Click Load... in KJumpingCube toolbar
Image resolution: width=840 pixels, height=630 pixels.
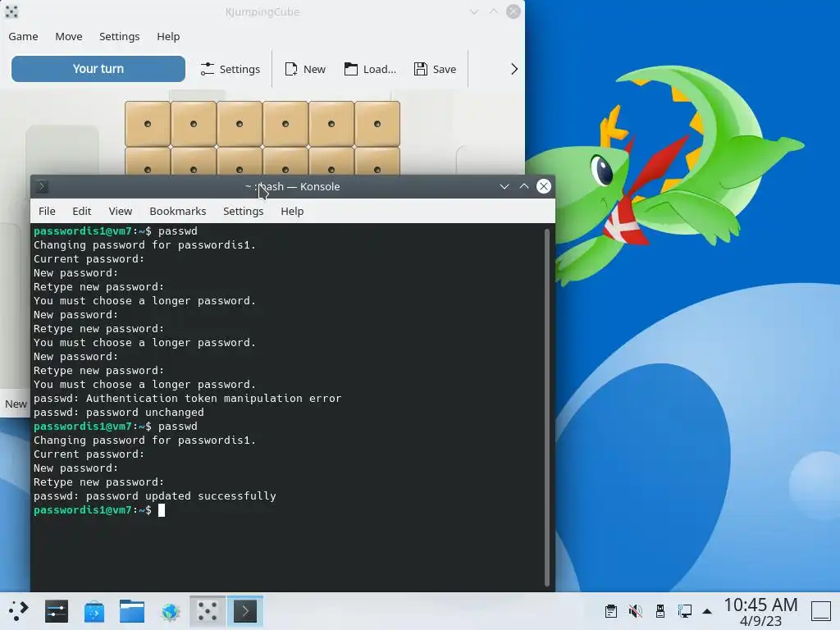370,69
